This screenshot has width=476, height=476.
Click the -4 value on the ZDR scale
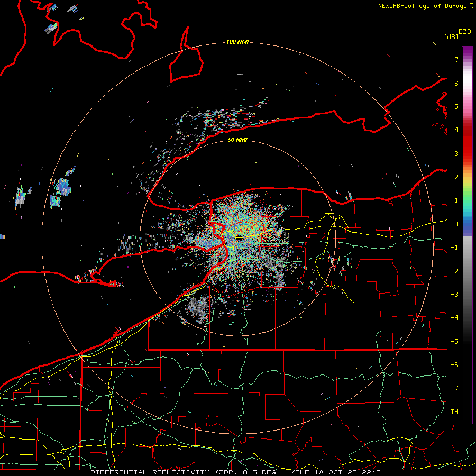pyautogui.click(x=454, y=317)
